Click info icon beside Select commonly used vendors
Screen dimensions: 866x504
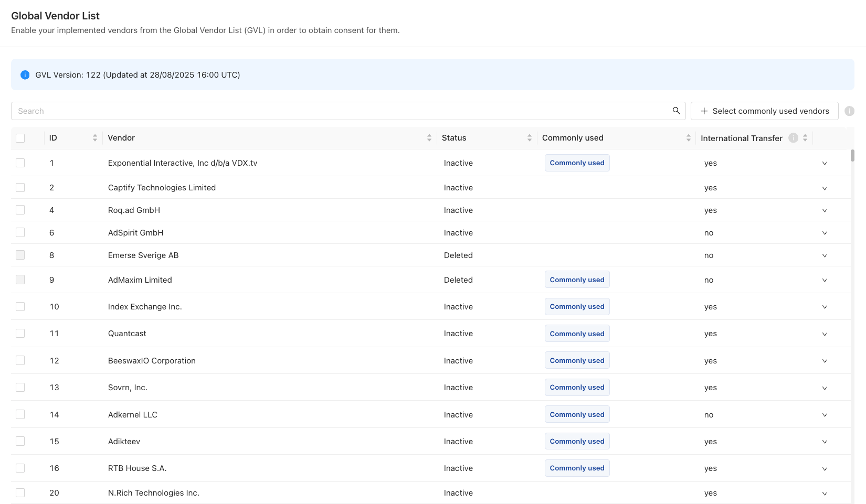point(849,111)
